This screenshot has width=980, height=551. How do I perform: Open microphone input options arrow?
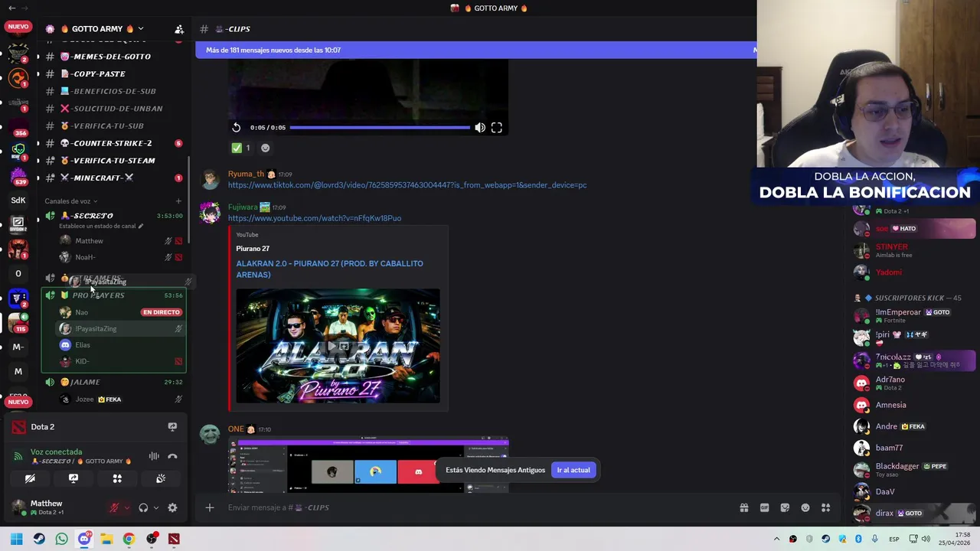point(126,507)
